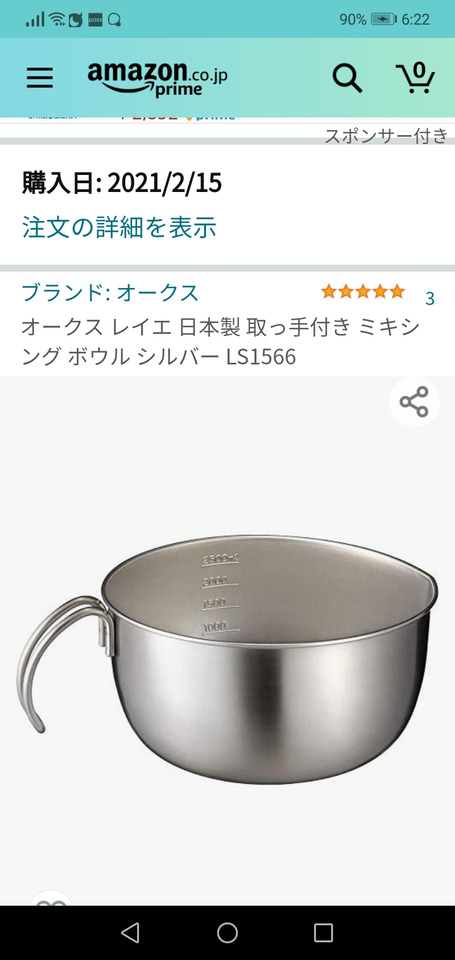
Task: Tap the partially visible wishlist heart icon
Action: (51, 898)
